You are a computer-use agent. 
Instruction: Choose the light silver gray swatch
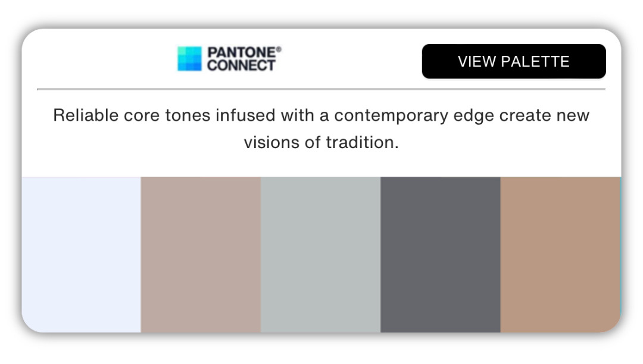click(321, 255)
